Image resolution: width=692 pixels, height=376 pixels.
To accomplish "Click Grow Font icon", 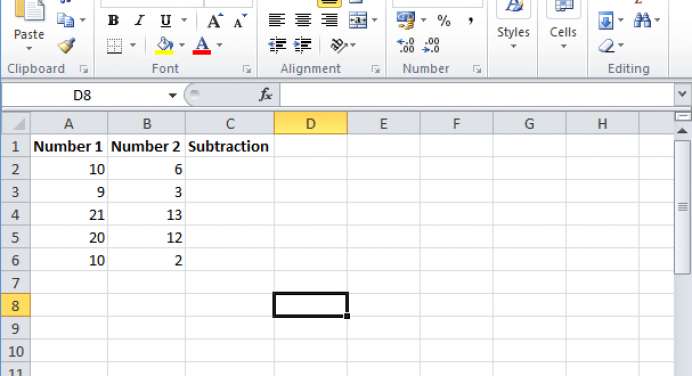I will point(215,21).
